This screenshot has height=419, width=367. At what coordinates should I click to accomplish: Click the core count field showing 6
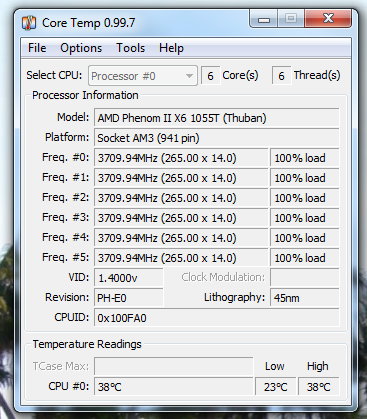coord(210,76)
